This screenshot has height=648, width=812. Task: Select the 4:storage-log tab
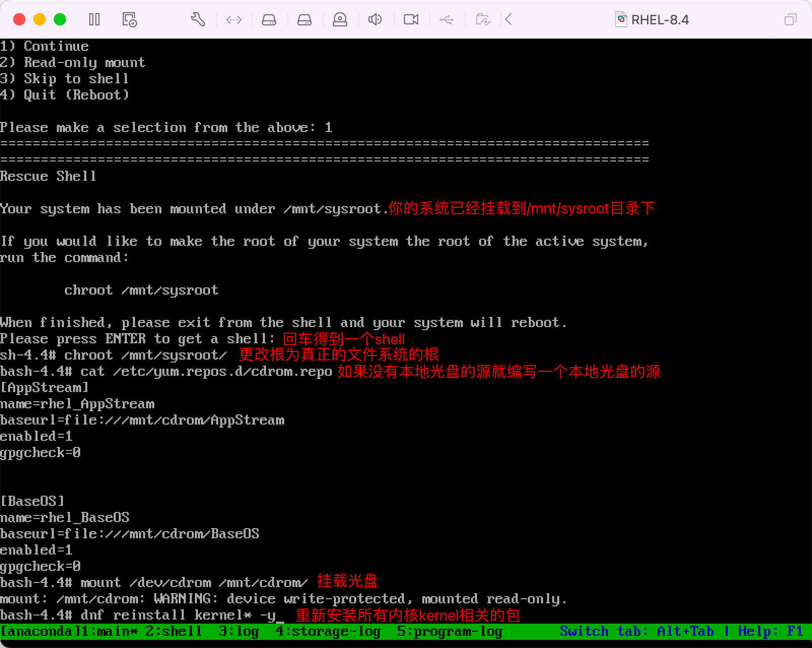pyautogui.click(x=328, y=631)
